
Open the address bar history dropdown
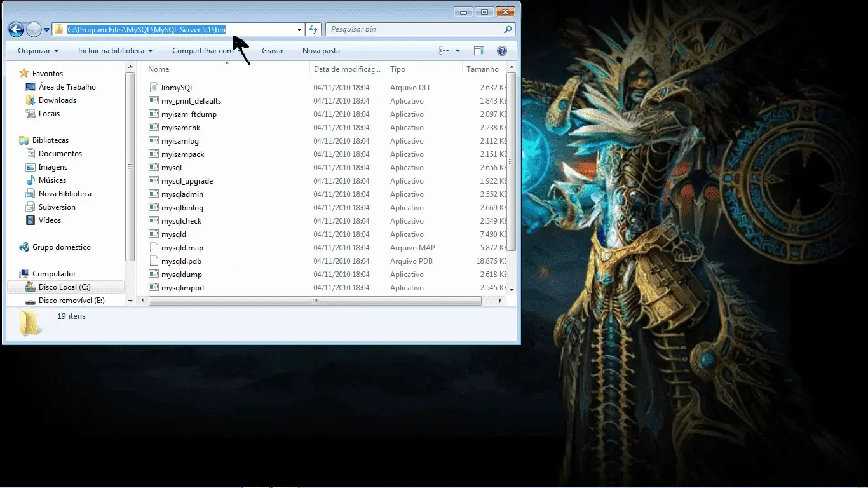pos(299,30)
